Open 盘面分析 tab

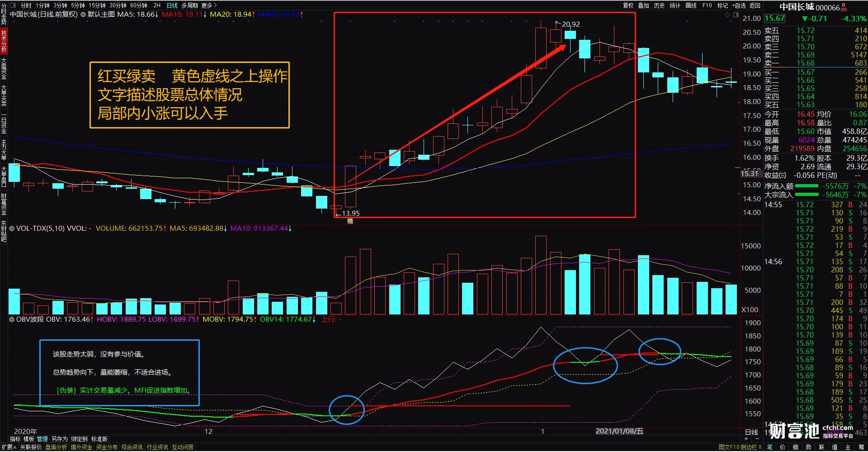point(56,447)
